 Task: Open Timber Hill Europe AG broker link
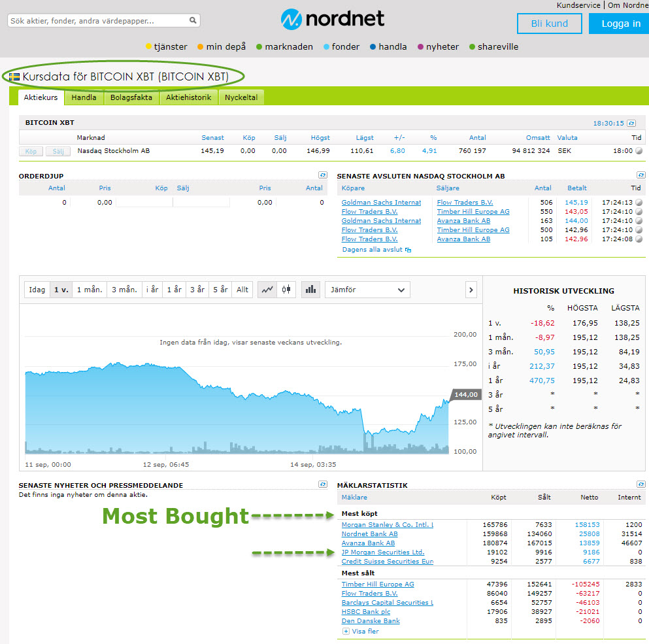[x=378, y=584]
